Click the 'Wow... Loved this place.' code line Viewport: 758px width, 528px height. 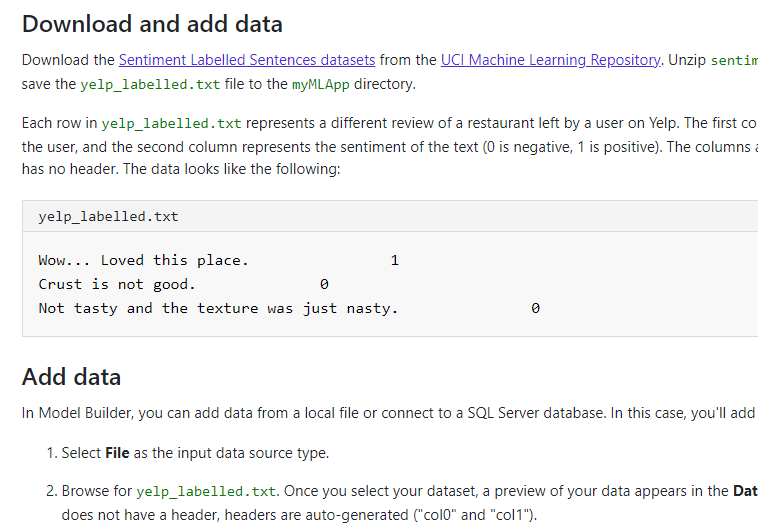143,260
